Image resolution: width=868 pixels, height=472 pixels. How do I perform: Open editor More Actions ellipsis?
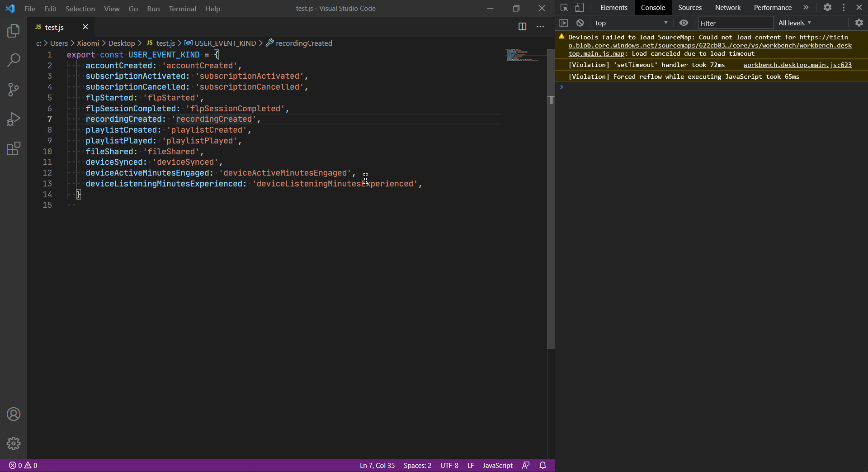[x=540, y=27]
